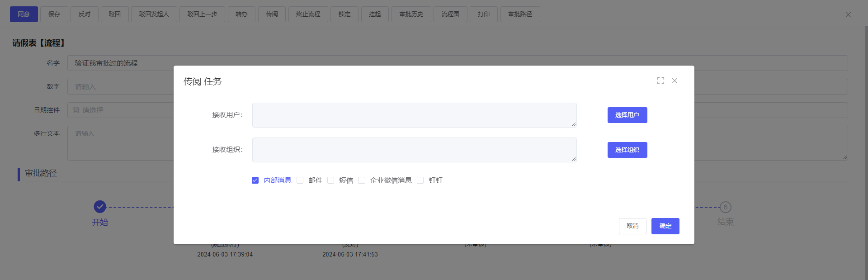The image size is (868, 280).
Task: Close the form panel with the top-right X
Action: click(x=848, y=14)
